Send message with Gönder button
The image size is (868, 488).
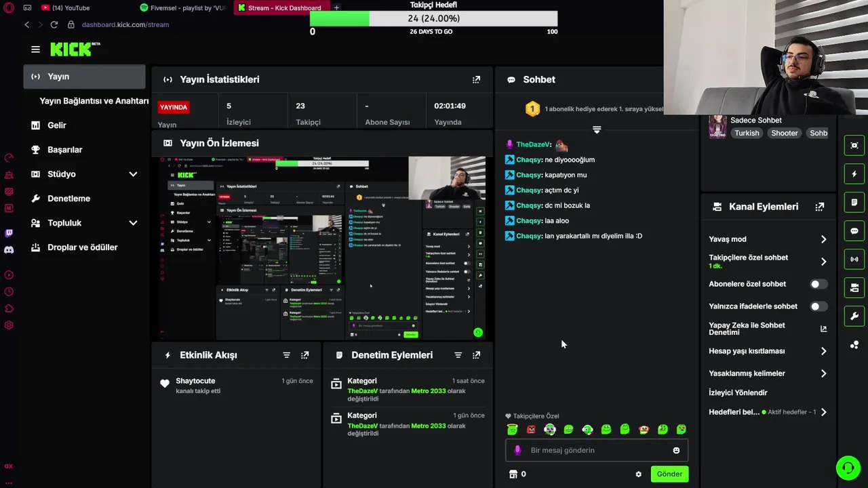[x=669, y=474]
